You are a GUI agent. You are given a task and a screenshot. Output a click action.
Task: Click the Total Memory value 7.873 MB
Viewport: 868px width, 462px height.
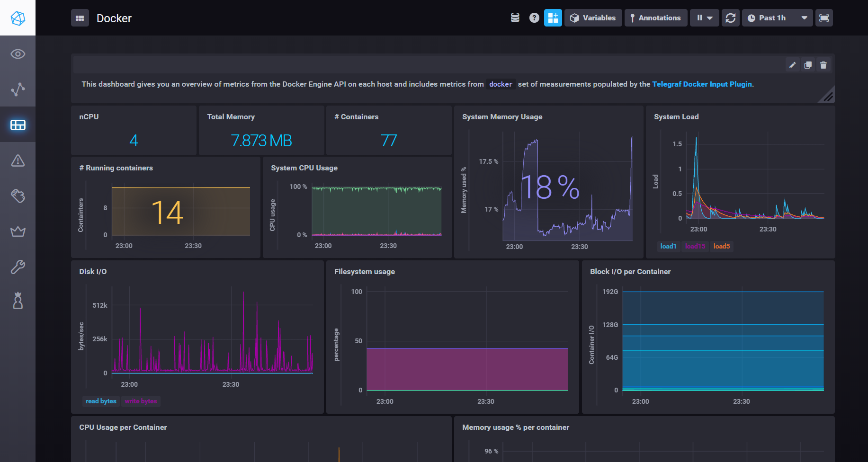pyautogui.click(x=261, y=141)
